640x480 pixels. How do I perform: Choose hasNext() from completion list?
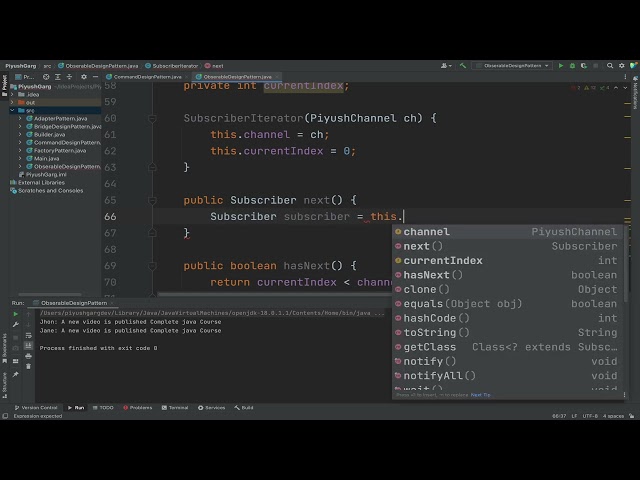tap(506, 275)
